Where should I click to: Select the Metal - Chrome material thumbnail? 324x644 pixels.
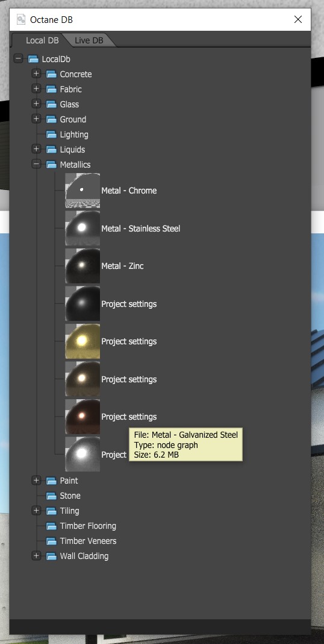coord(83,191)
